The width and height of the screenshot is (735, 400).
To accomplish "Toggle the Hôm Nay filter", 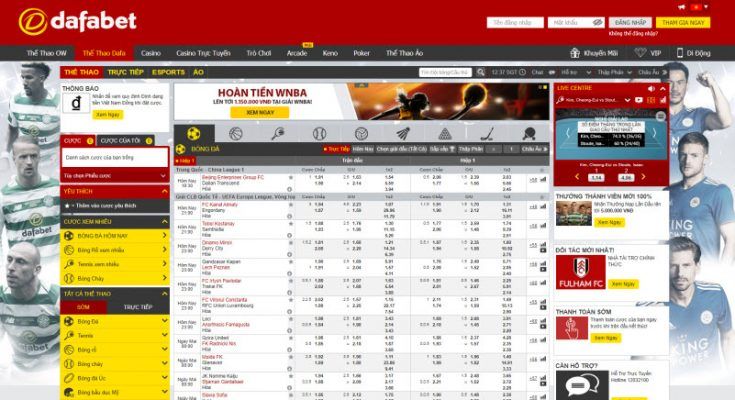I will 363,149.
